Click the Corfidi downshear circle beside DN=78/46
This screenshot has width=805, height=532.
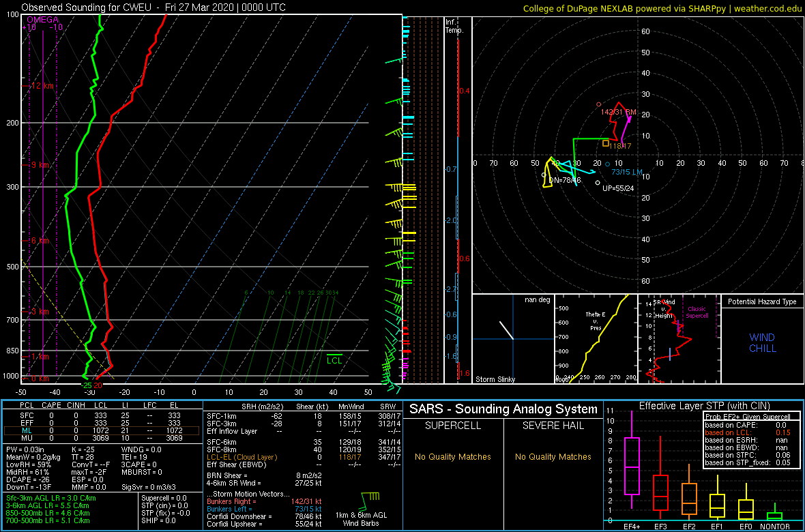point(544,175)
